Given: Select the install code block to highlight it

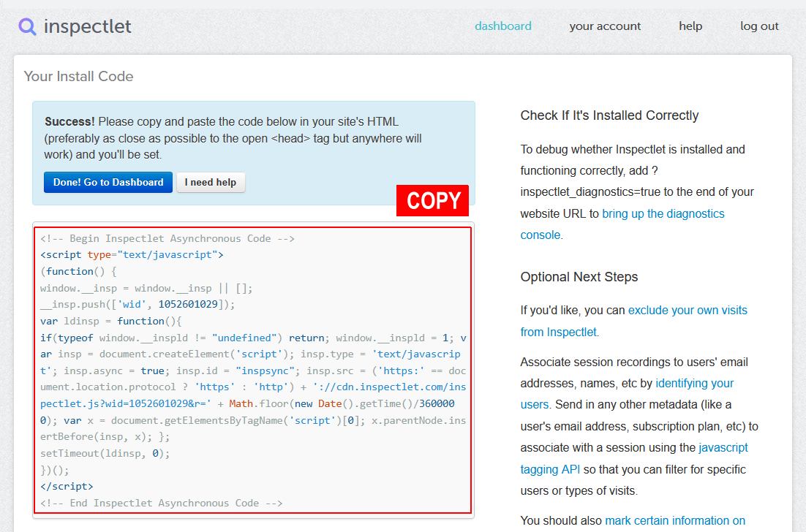Looking at the screenshot, I should click(252, 365).
